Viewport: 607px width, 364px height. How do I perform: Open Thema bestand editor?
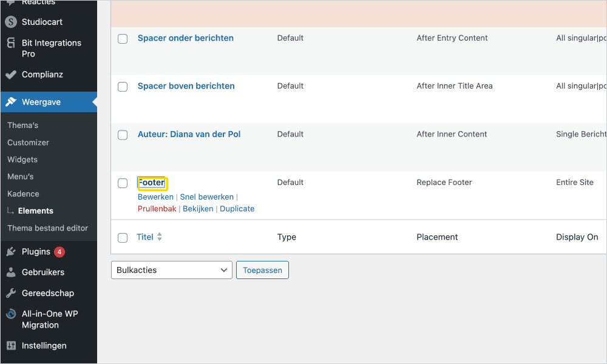pyautogui.click(x=47, y=228)
